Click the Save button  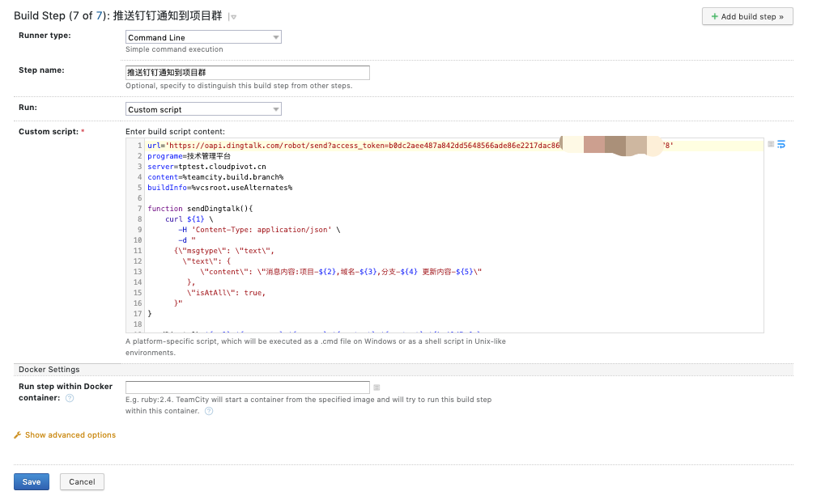(x=32, y=481)
